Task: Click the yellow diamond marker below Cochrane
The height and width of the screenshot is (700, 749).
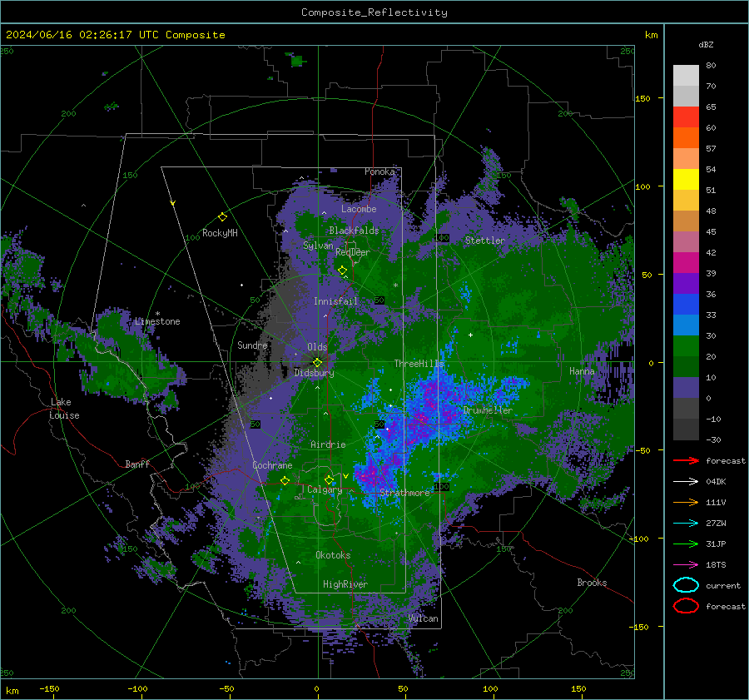Action: coord(285,480)
